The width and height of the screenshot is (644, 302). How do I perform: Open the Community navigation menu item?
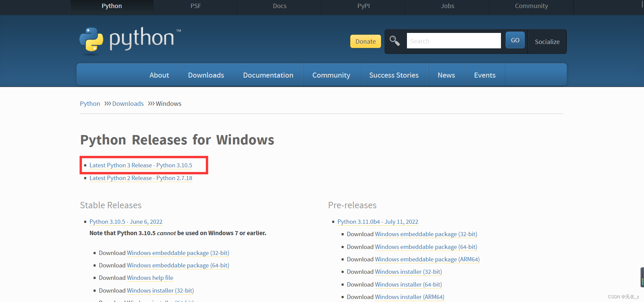(331, 75)
